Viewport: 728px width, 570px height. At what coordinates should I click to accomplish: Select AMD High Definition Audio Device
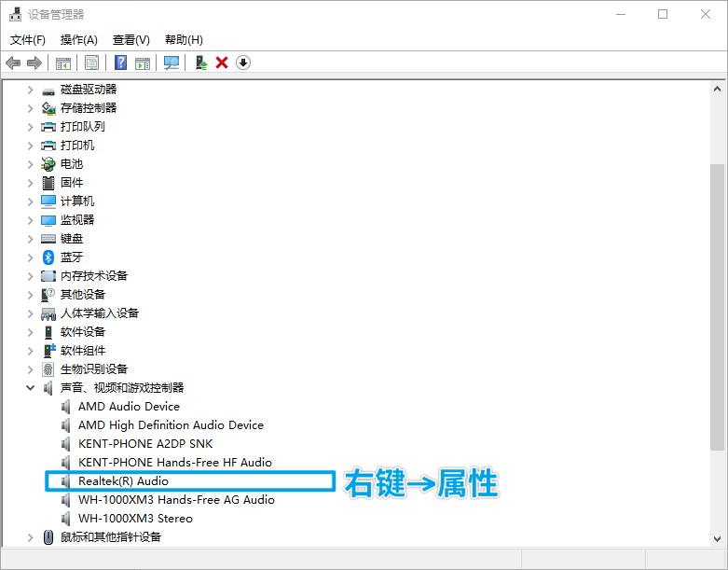[x=171, y=425]
